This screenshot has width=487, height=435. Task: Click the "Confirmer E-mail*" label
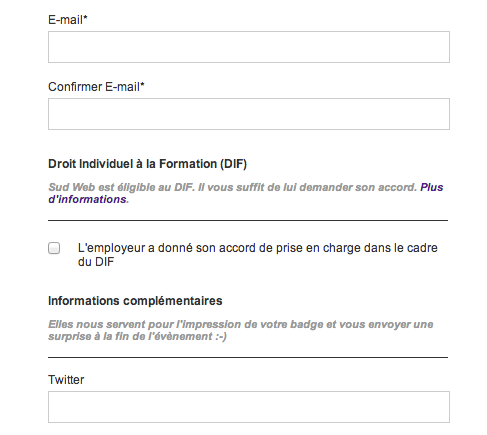pyautogui.click(x=96, y=87)
